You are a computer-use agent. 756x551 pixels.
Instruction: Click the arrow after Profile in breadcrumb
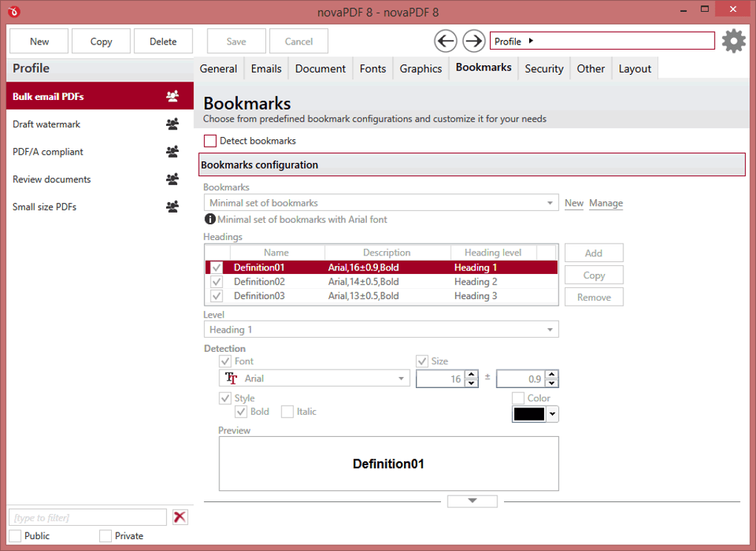tap(531, 41)
